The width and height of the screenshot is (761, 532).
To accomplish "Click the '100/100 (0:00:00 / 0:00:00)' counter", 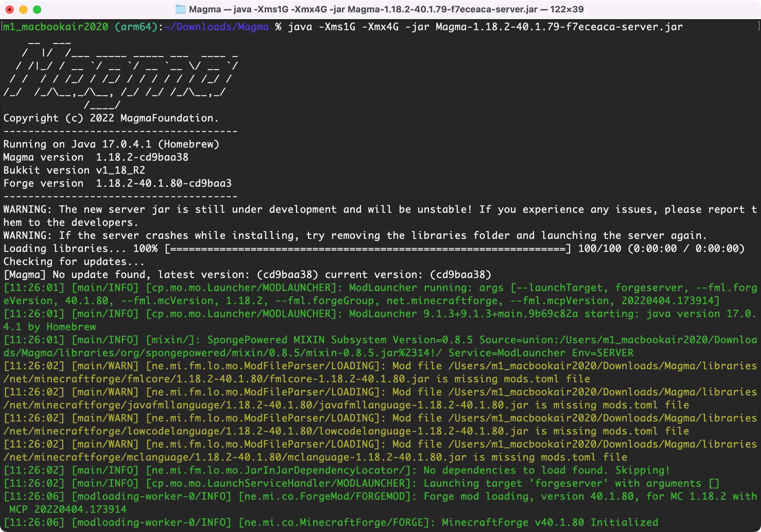I will point(661,248).
